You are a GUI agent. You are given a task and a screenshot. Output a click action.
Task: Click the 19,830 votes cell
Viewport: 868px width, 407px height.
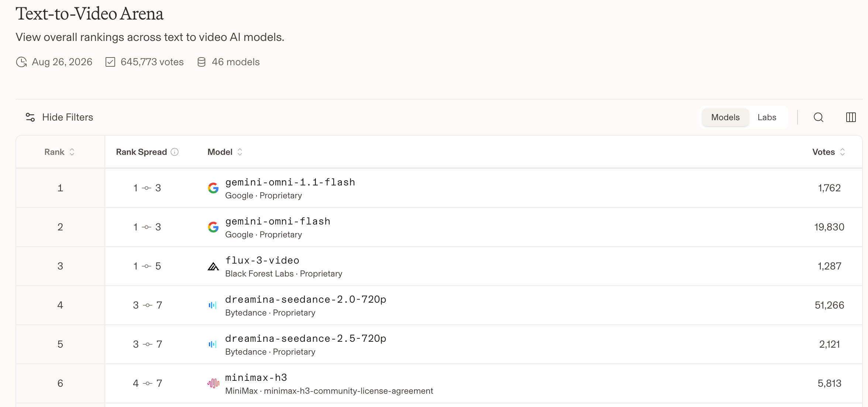[829, 227]
